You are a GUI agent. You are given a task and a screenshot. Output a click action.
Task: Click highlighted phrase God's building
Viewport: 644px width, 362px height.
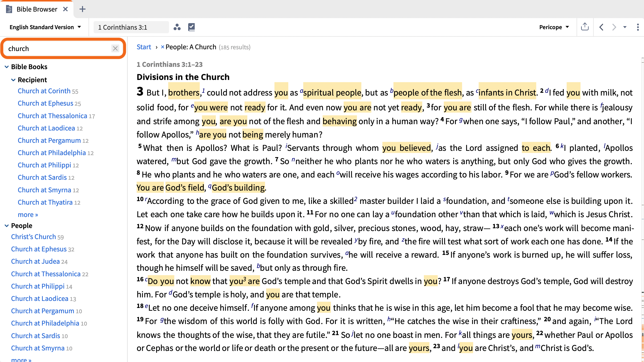pos(238,188)
